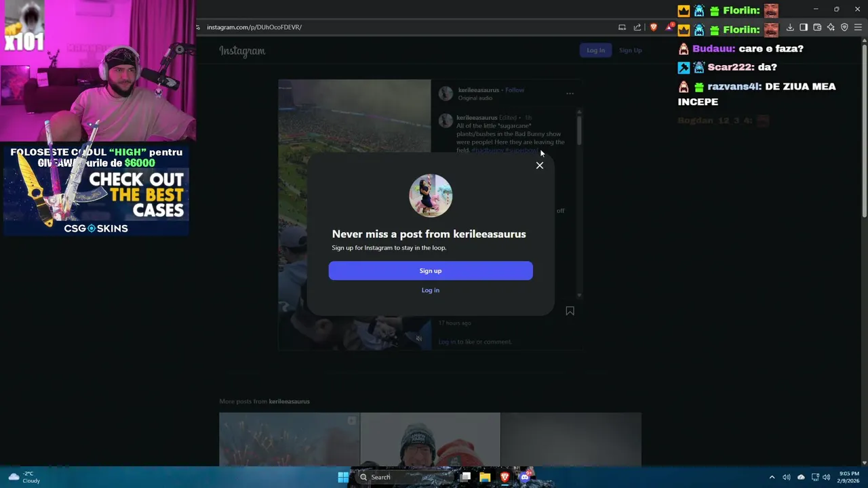Viewport: 868px width, 488px height.
Task: Open the Brave Wallet icon
Action: (x=817, y=27)
